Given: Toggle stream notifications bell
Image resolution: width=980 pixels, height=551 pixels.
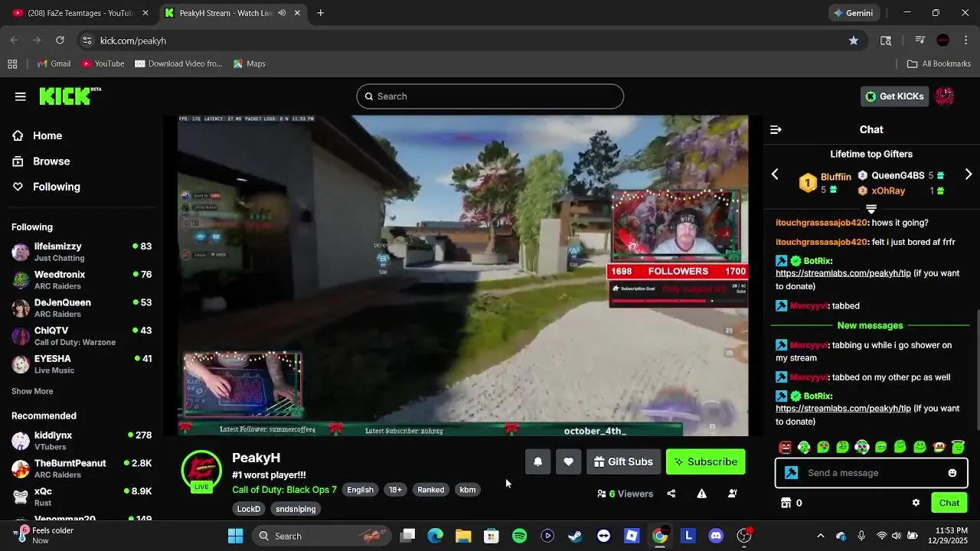Looking at the screenshot, I should click(538, 461).
